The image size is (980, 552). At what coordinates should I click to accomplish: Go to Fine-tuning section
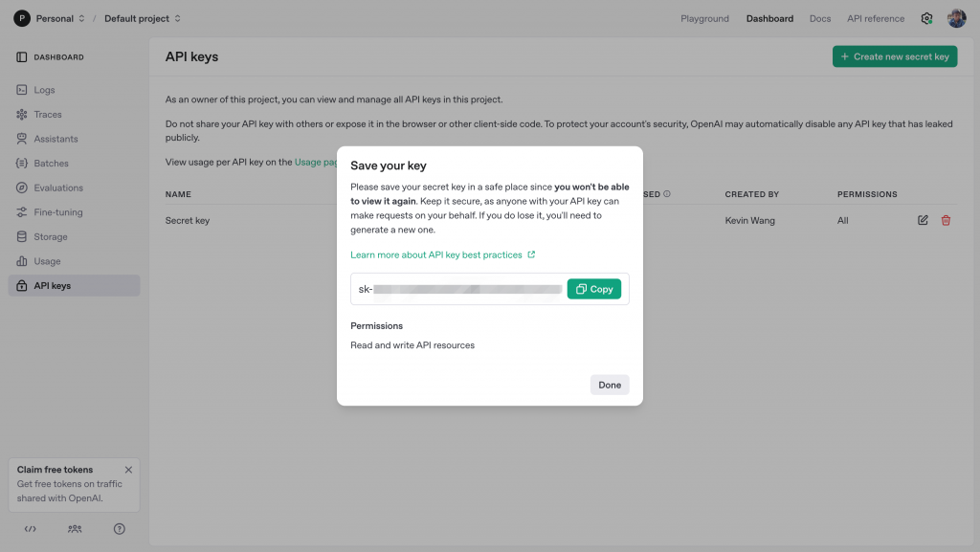(58, 212)
